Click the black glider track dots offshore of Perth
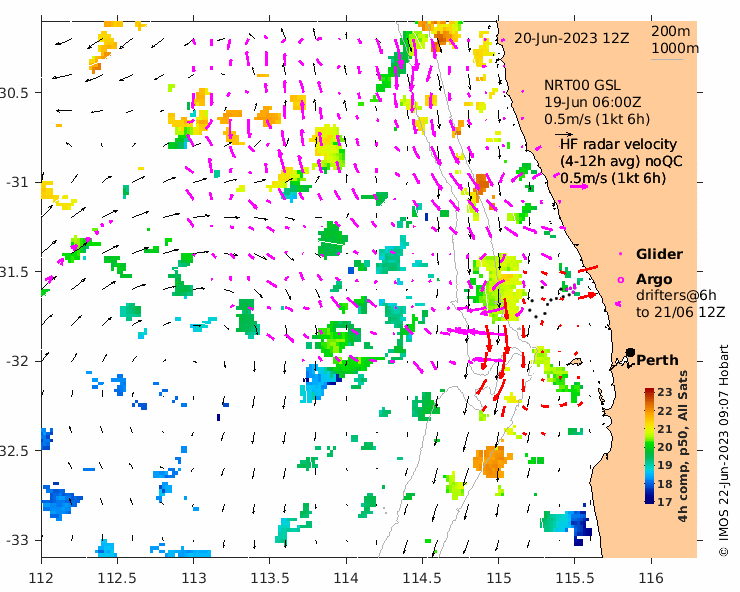Screen dimensions: 740x592 click(550, 300)
